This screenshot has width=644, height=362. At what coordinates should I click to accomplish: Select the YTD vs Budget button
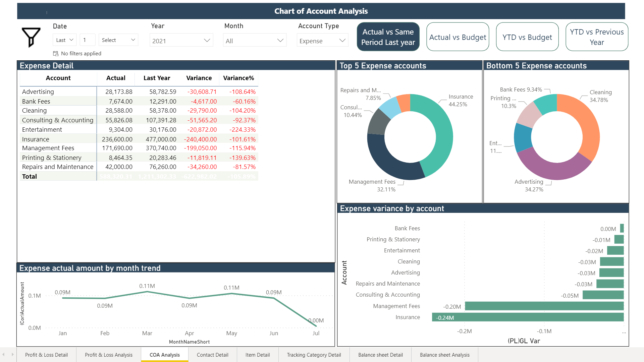(x=527, y=37)
